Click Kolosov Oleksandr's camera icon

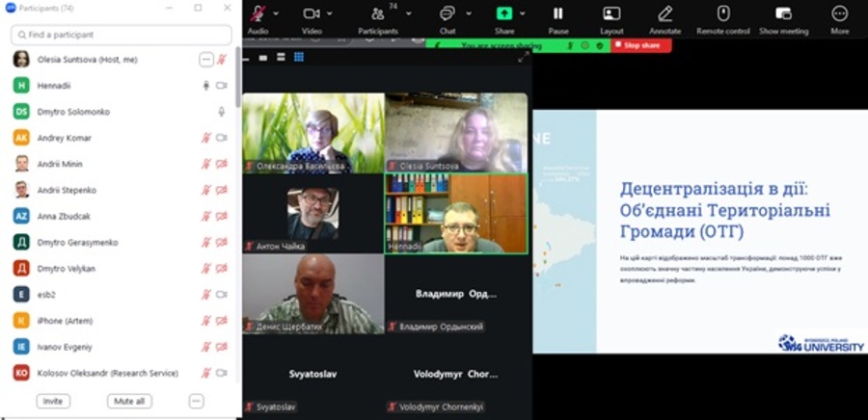click(222, 373)
